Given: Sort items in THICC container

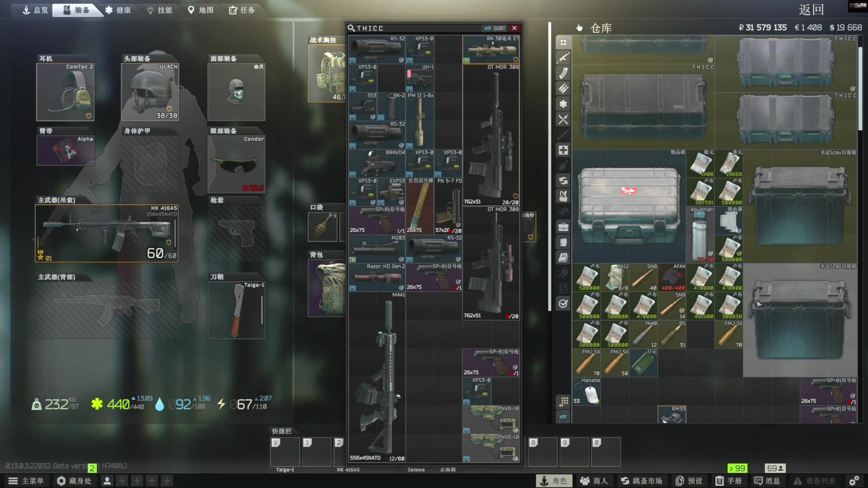Looking at the screenshot, I should click(x=495, y=28).
